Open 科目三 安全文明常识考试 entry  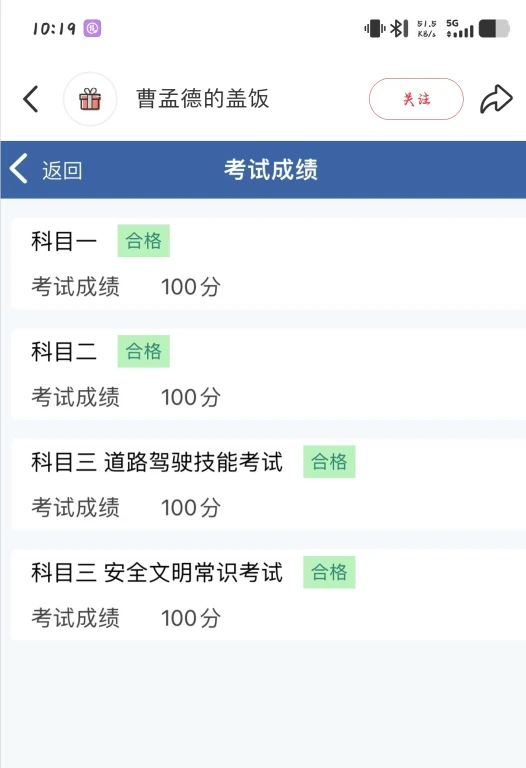point(268,595)
